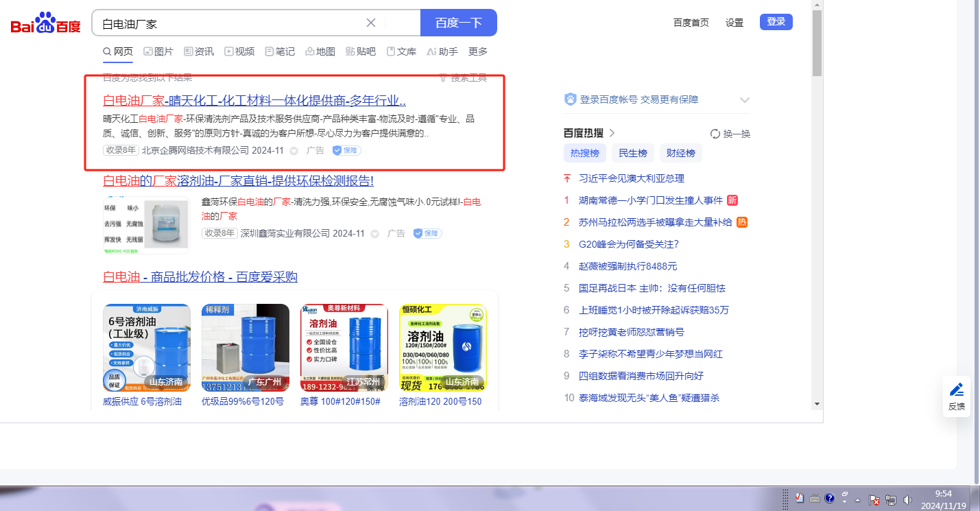Expand dropdown arrow beside 北京企腾 result

click(294, 151)
